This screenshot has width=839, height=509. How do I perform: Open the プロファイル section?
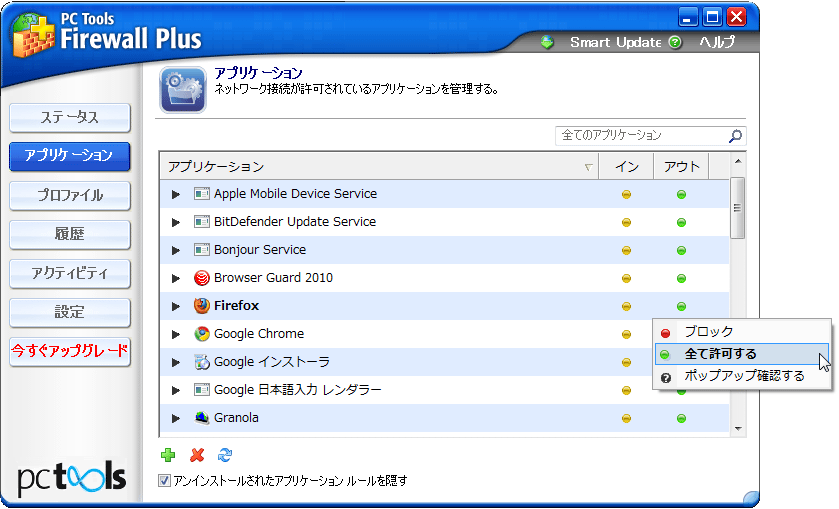(70, 195)
